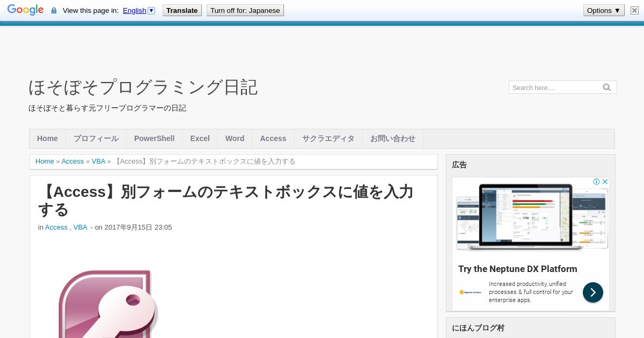This screenshot has height=338, width=644.
Task: Open the Home menu item
Action: coord(47,138)
